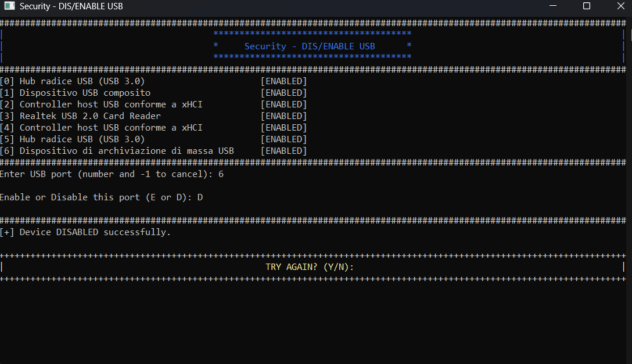Viewport: 632px width, 364px height.
Task: Click the blue Security - DIS/ENABLE USB banner
Action: tap(310, 46)
